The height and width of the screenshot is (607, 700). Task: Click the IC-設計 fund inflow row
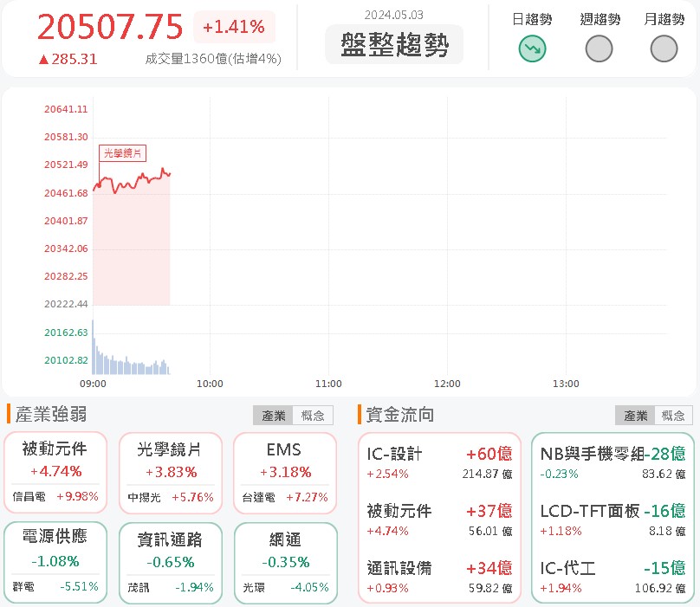click(439, 463)
